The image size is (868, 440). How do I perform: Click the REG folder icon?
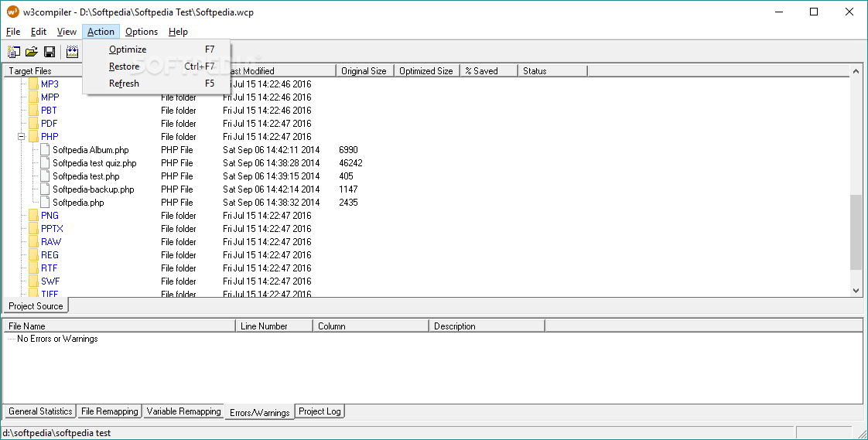tap(32, 255)
